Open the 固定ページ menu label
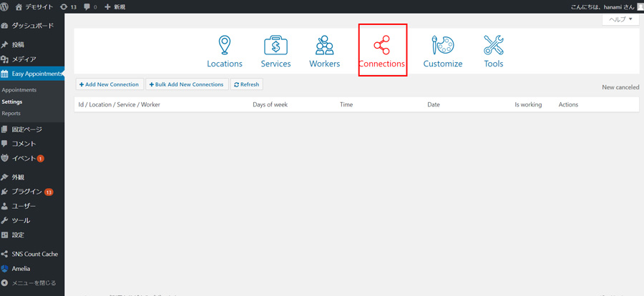644x296 pixels. (x=26, y=129)
